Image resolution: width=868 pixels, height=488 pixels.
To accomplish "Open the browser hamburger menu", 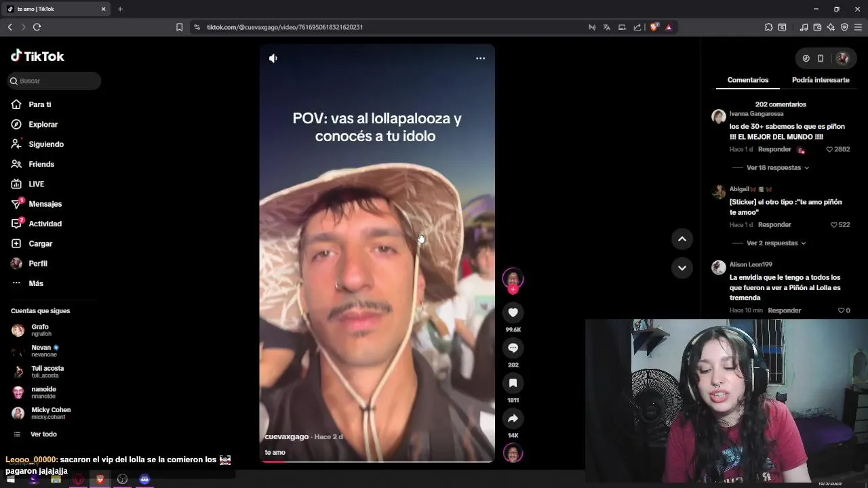I will [858, 27].
